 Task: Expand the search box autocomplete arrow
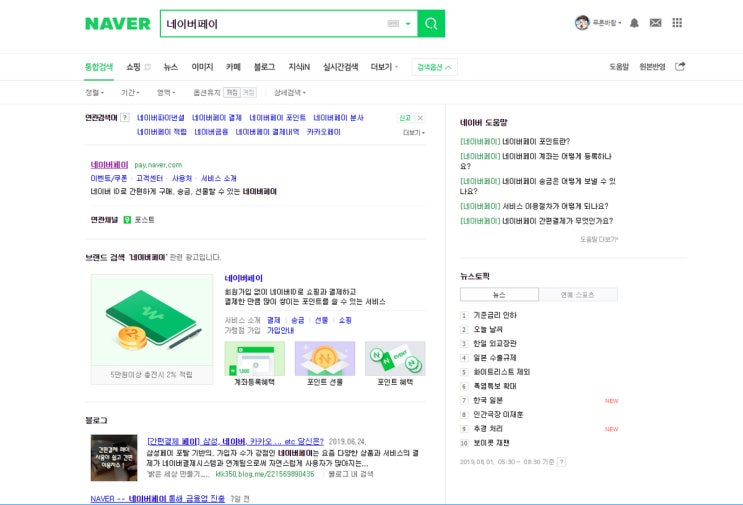[408, 24]
